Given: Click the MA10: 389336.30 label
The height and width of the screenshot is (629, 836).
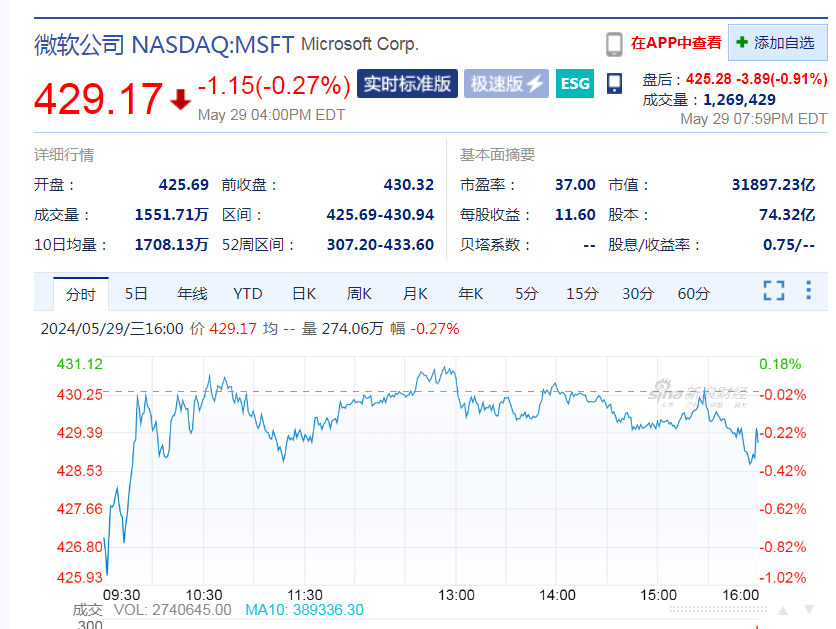Looking at the screenshot, I should point(304,610).
